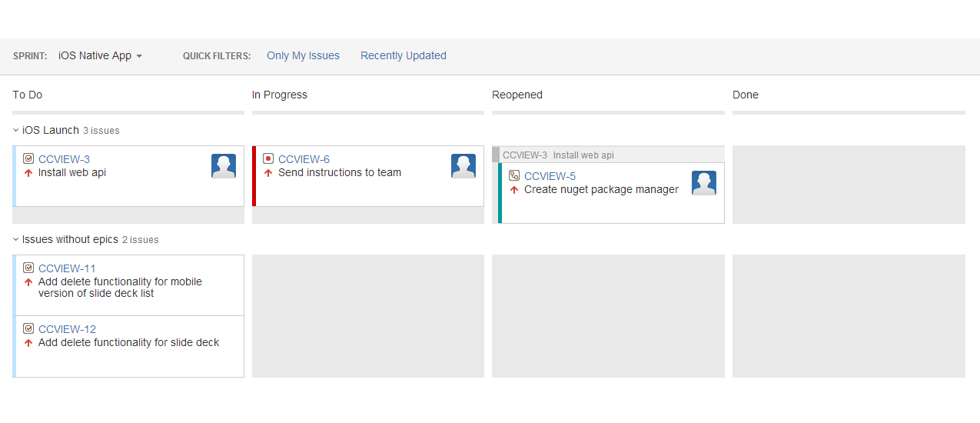
Task: Click the priority arrow on Install web api
Action: point(28,173)
